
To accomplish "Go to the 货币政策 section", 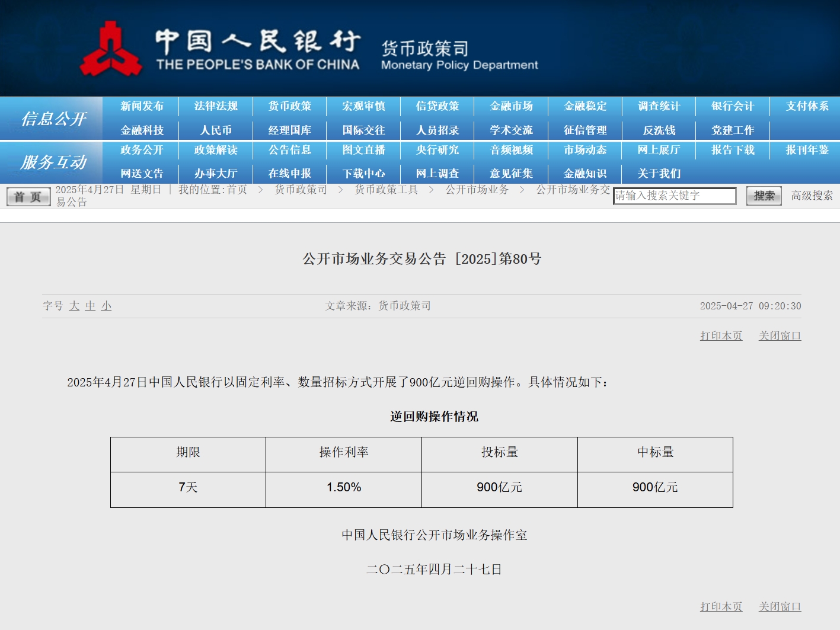I will [290, 106].
